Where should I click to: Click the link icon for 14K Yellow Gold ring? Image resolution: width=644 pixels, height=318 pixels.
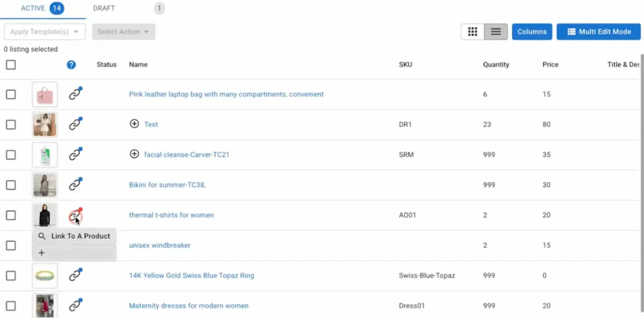coord(75,275)
